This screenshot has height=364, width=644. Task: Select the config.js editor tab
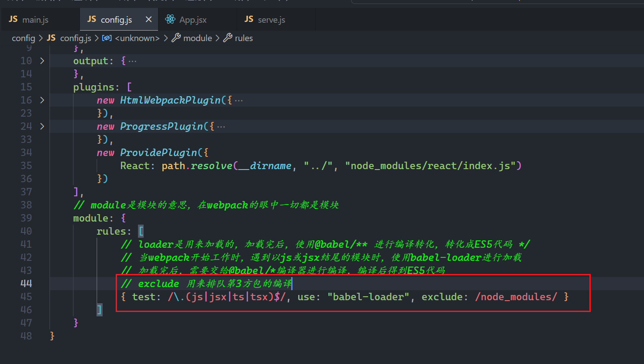coord(119,20)
